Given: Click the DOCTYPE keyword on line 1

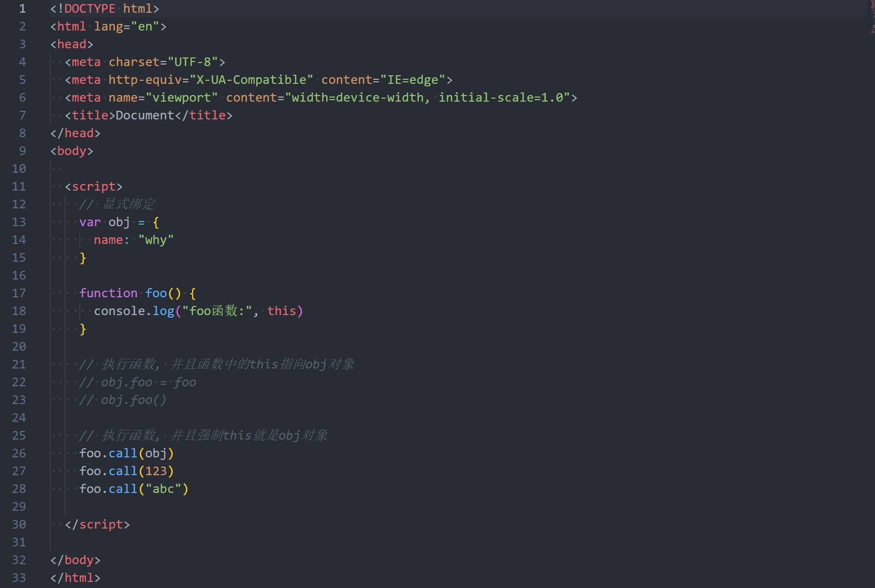Looking at the screenshot, I should tap(90, 9).
